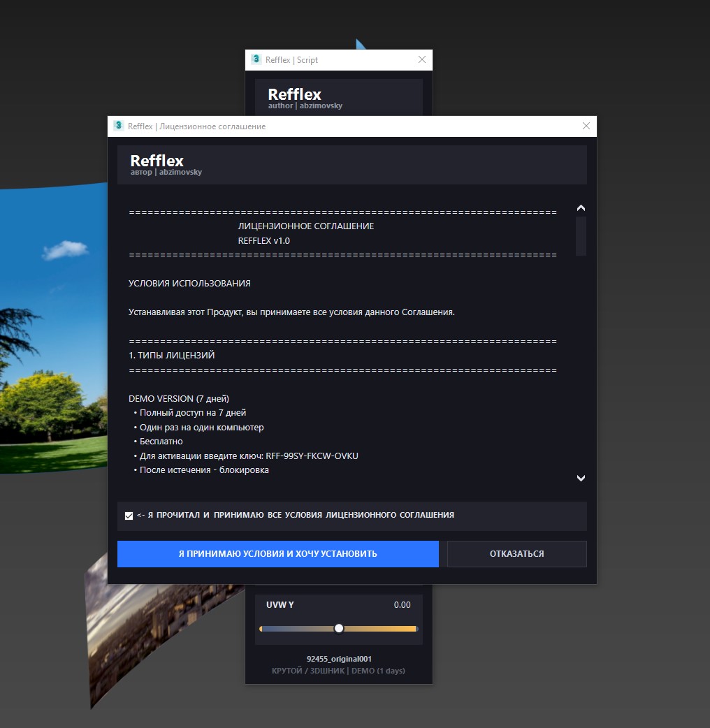This screenshot has height=728, width=710.
Task: Click the Полный доступ на 7 дней line
Action: [189, 412]
